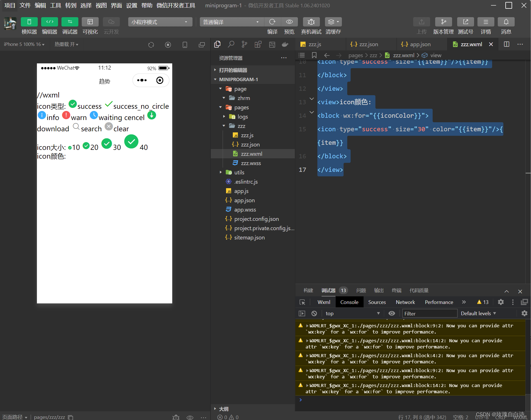The height and width of the screenshot is (420, 531).
Task: Open the file explorer icon
Action: tap(217, 44)
